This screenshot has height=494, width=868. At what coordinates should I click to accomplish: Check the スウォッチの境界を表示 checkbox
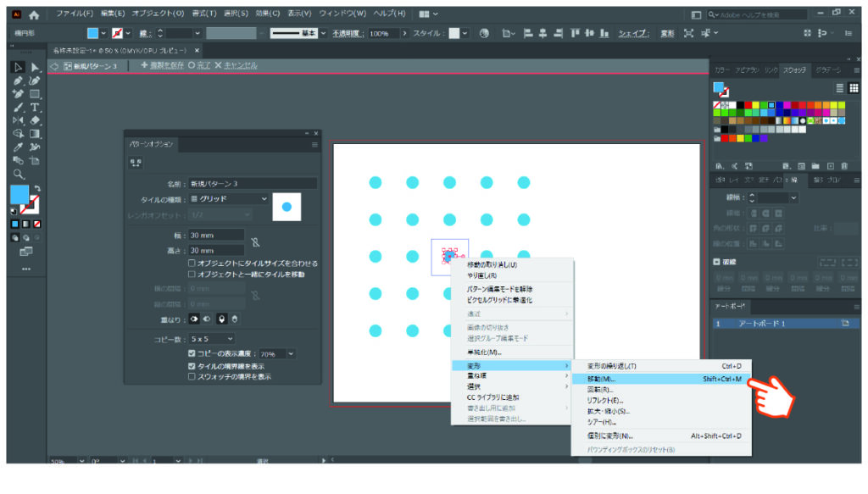[x=192, y=377]
